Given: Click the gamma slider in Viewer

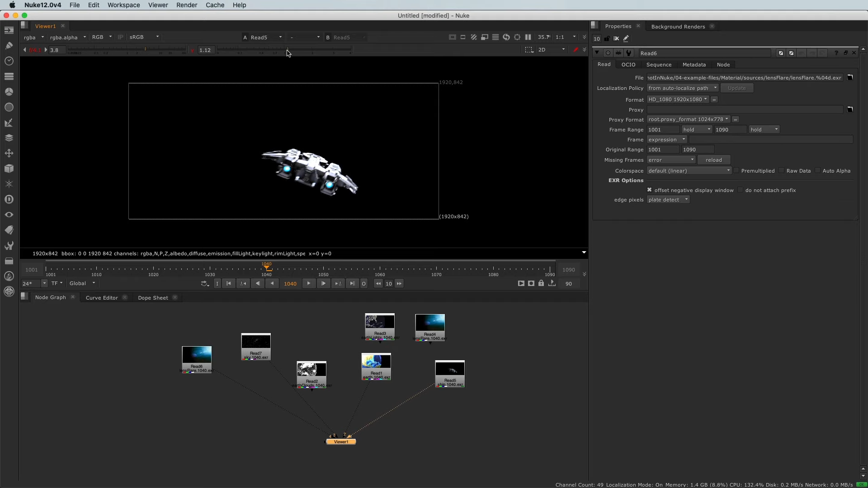Looking at the screenshot, I should click(x=284, y=50).
